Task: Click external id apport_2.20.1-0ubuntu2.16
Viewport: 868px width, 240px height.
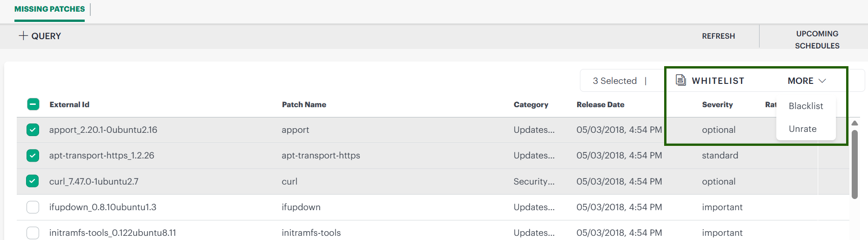Action: (x=103, y=130)
